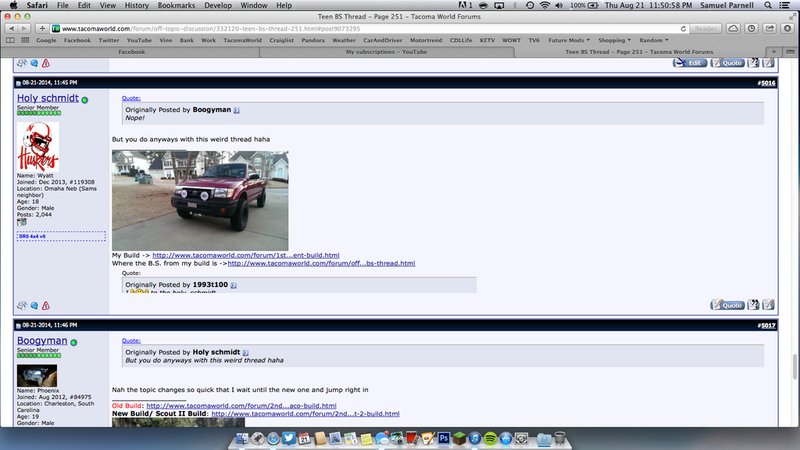Screen dimensions: 800x450
Task: Show the bookmarks sidebar book icon
Action: [x=10, y=40]
